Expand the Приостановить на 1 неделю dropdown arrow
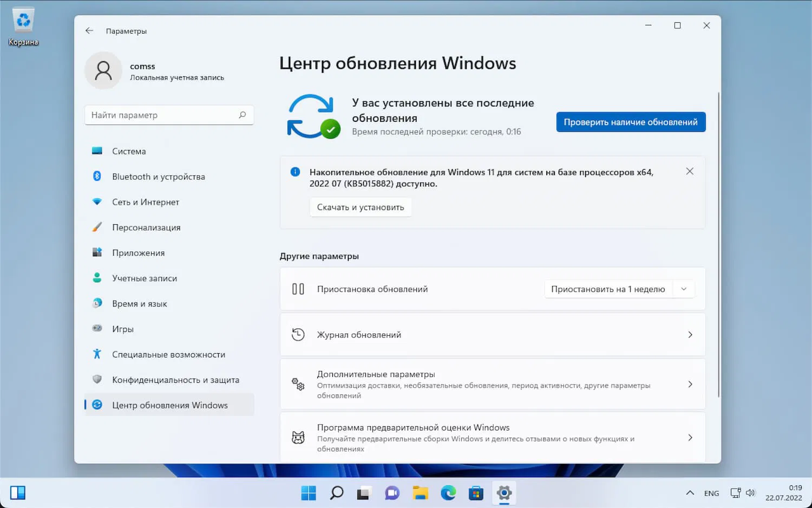Viewport: 812px width, 508px height. [x=684, y=289]
